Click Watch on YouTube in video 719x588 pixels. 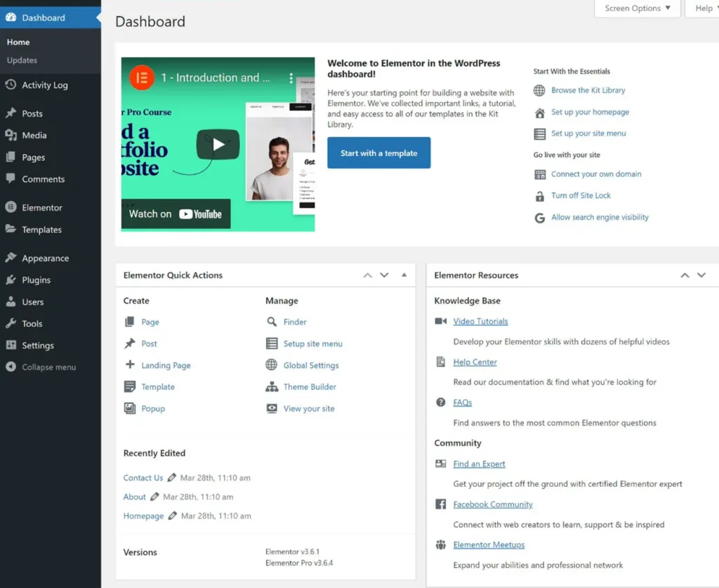pos(176,214)
